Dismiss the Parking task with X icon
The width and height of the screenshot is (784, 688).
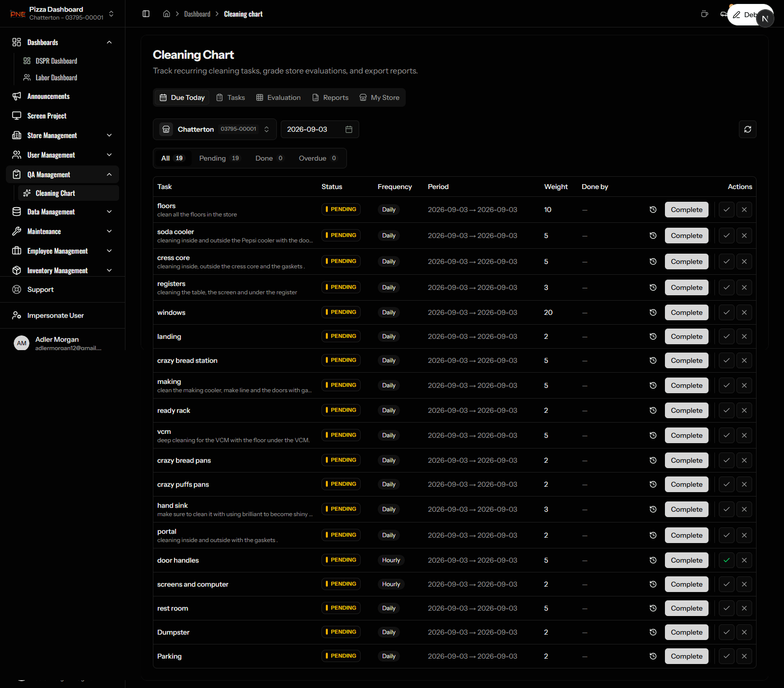(744, 656)
